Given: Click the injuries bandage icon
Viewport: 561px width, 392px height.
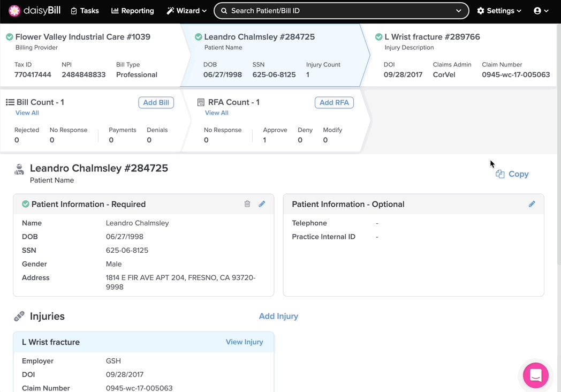Looking at the screenshot, I should tap(19, 316).
